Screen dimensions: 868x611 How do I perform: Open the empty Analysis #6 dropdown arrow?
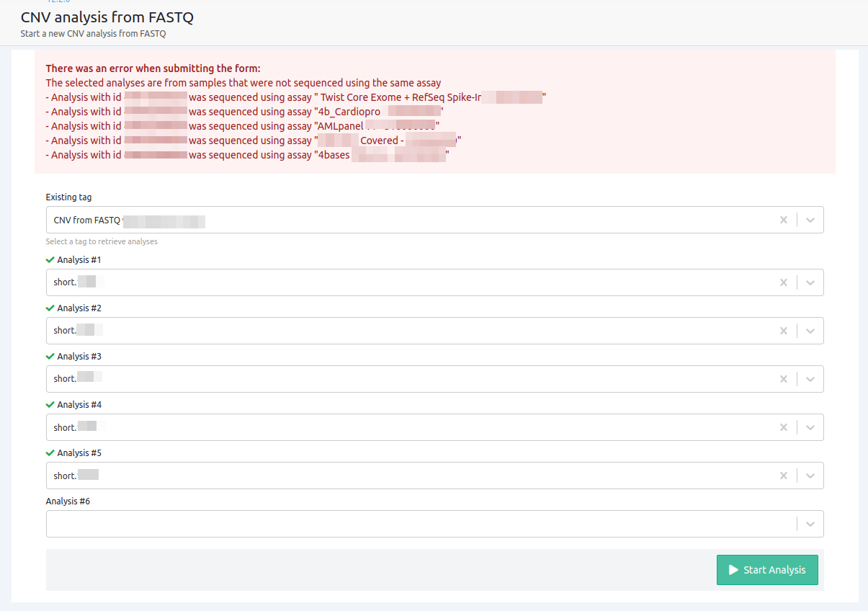tap(810, 524)
